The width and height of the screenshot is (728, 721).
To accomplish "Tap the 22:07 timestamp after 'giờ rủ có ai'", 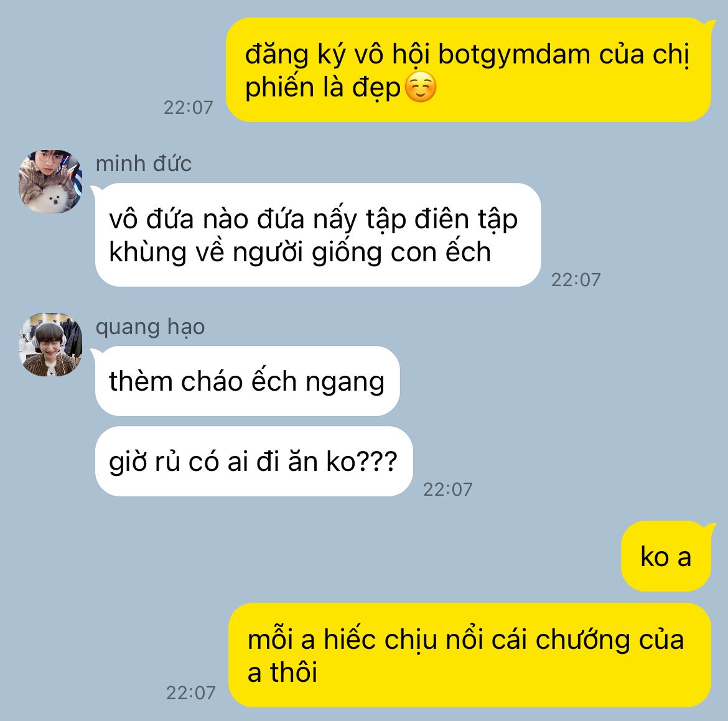I will pyautogui.click(x=447, y=490).
